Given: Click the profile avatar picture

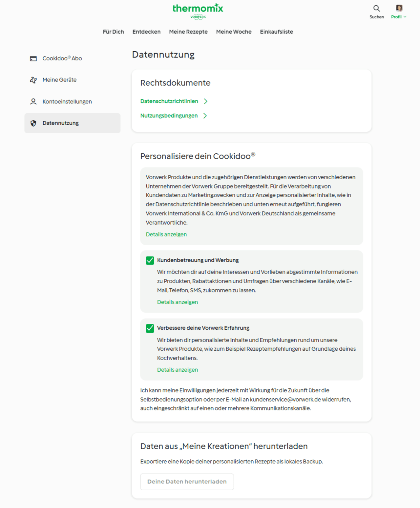Looking at the screenshot, I should 399,8.
